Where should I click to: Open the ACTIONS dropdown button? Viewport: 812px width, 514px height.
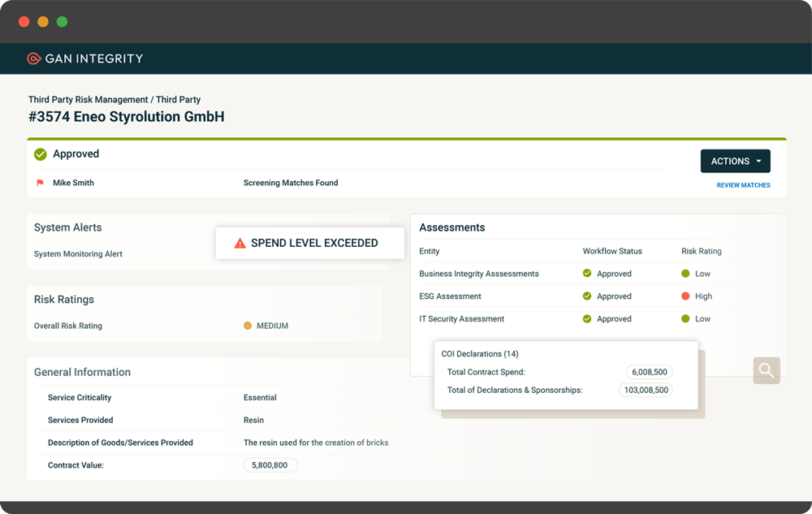point(736,161)
